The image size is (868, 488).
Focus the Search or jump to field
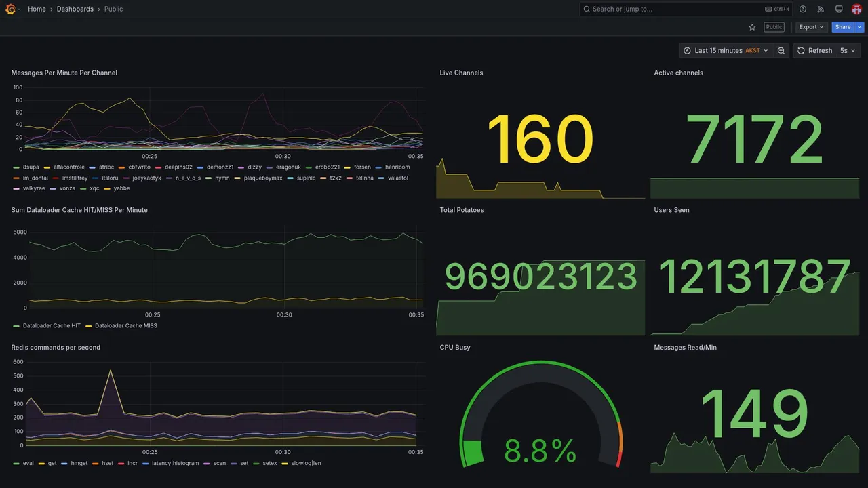686,9
